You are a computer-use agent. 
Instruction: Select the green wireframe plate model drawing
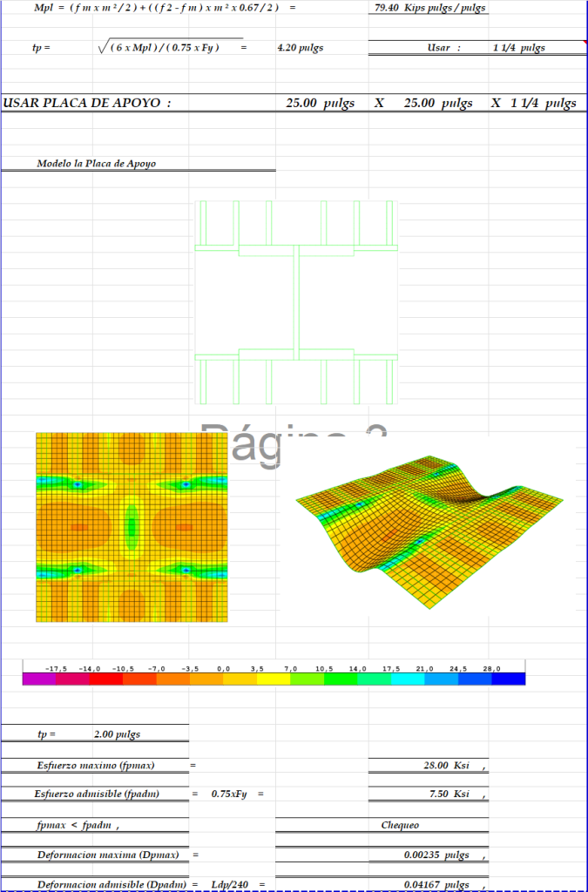pyautogui.click(x=295, y=302)
